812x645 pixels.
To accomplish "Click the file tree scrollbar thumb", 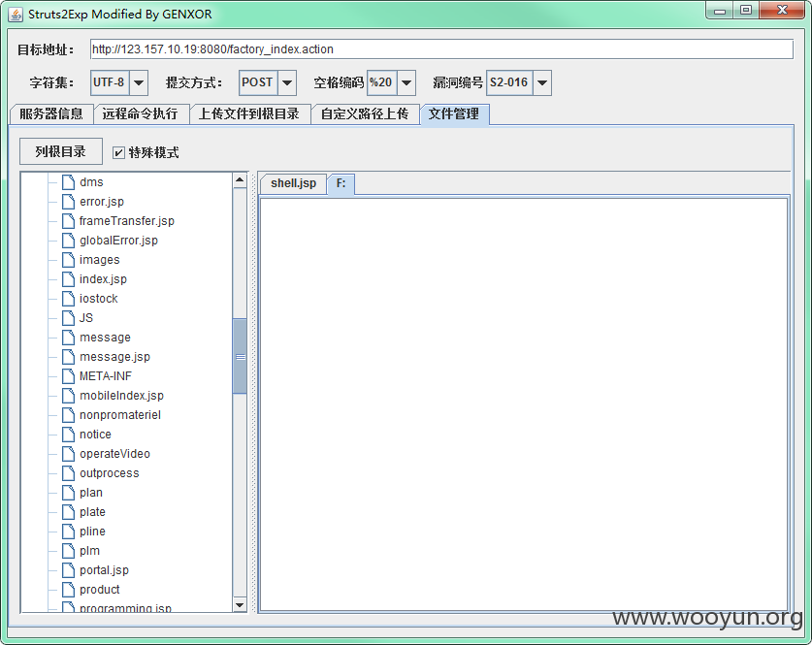I will click(240, 357).
